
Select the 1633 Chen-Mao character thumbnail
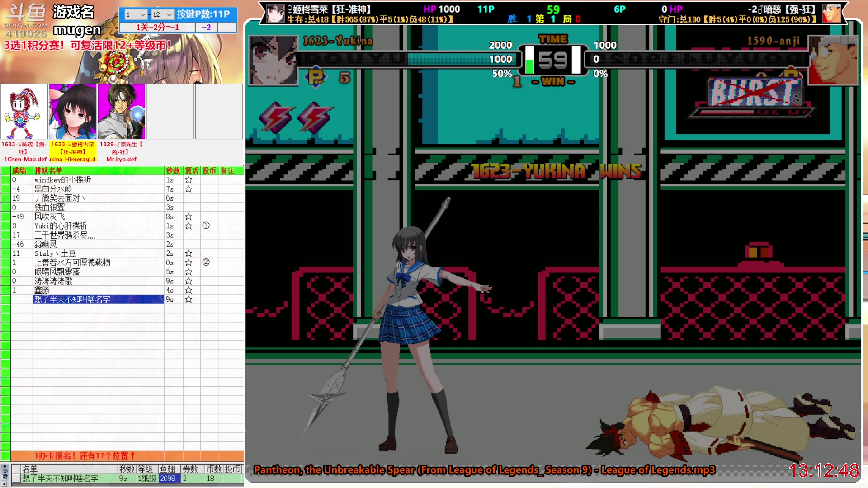(x=24, y=112)
